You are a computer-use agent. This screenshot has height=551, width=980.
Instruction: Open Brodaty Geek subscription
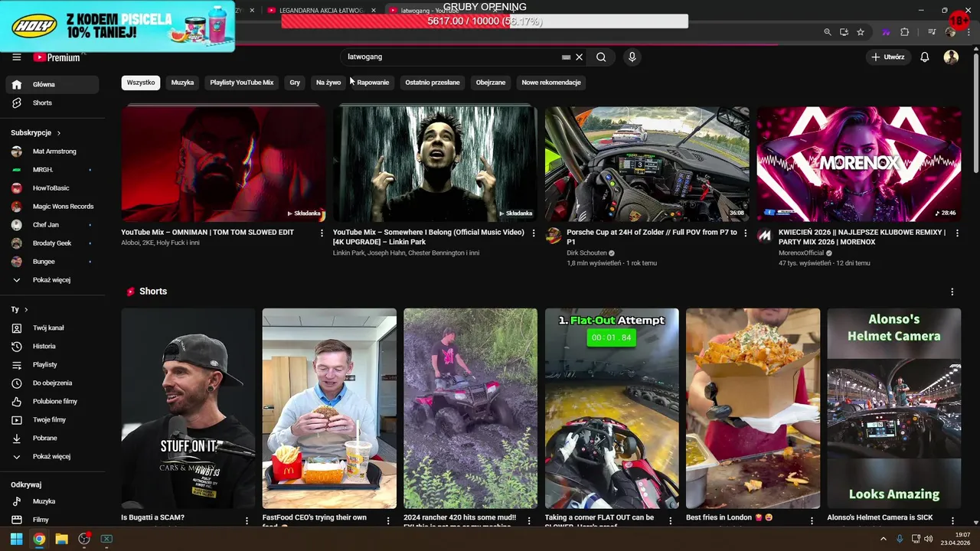click(x=52, y=243)
